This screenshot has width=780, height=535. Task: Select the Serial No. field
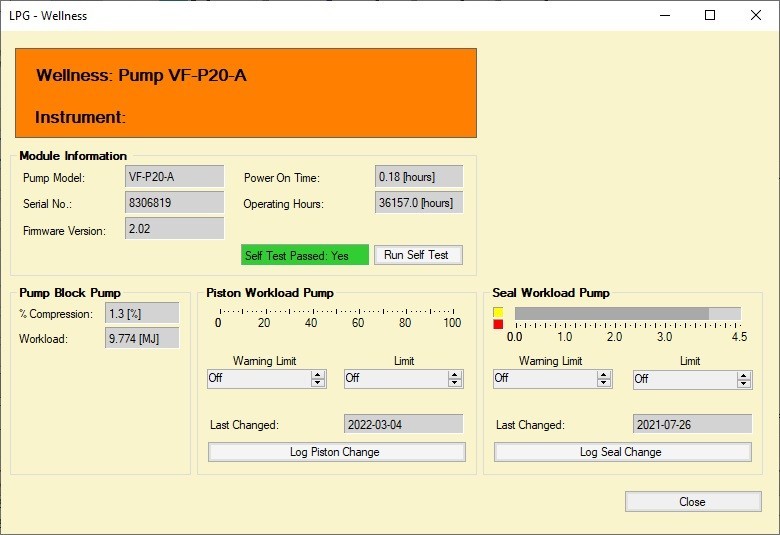coord(174,203)
